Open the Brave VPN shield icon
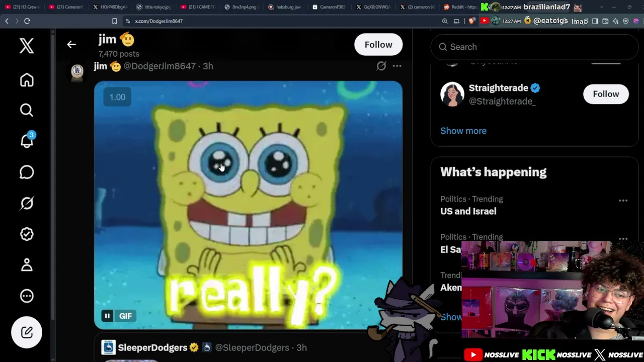 (x=626, y=21)
